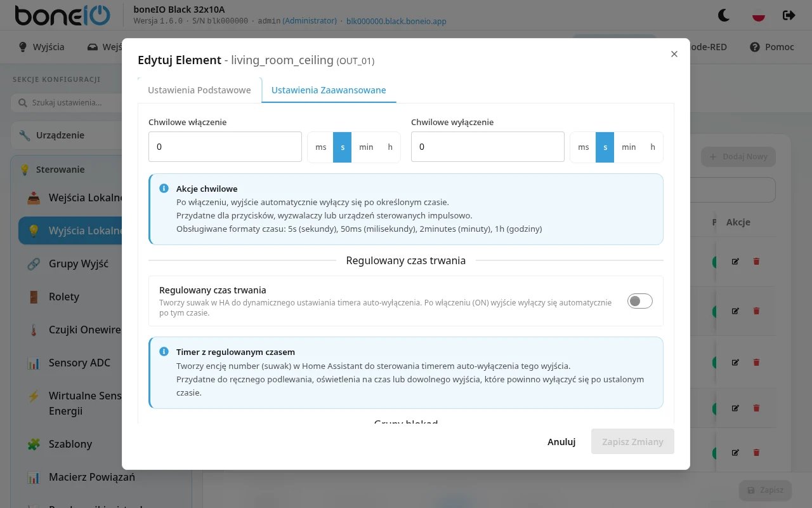Select Ustawienia Zaawansowane tab
This screenshot has width=812, height=508.
[329, 90]
